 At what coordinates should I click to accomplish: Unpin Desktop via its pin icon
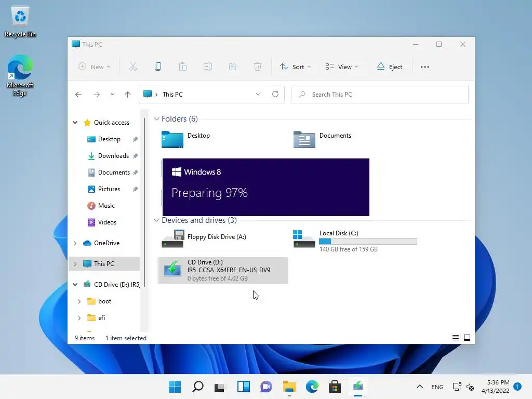coord(136,139)
